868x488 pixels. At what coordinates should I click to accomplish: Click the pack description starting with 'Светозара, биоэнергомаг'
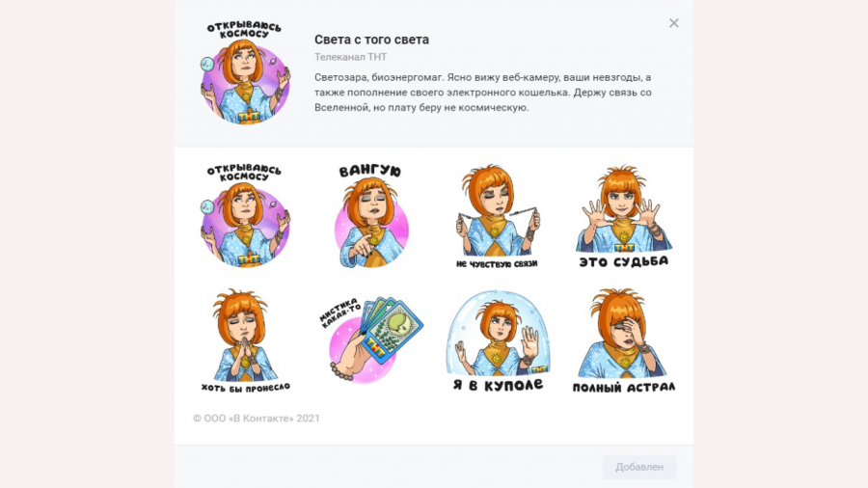tap(483, 93)
